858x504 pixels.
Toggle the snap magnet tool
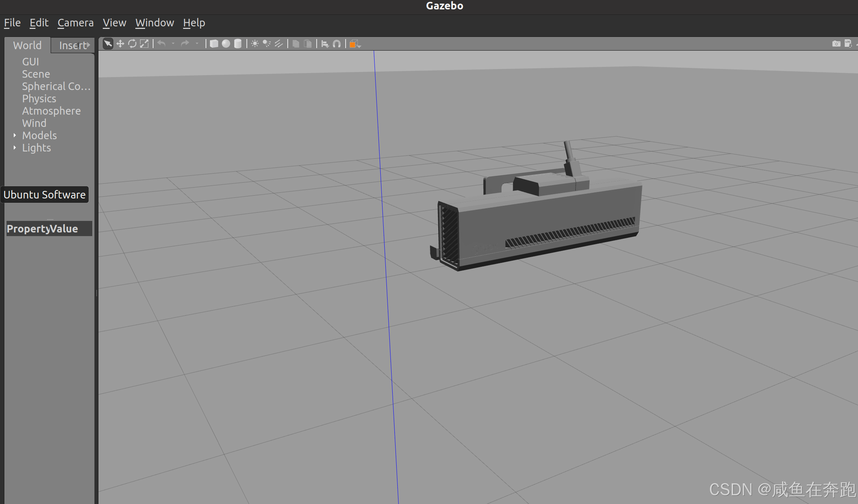point(337,44)
